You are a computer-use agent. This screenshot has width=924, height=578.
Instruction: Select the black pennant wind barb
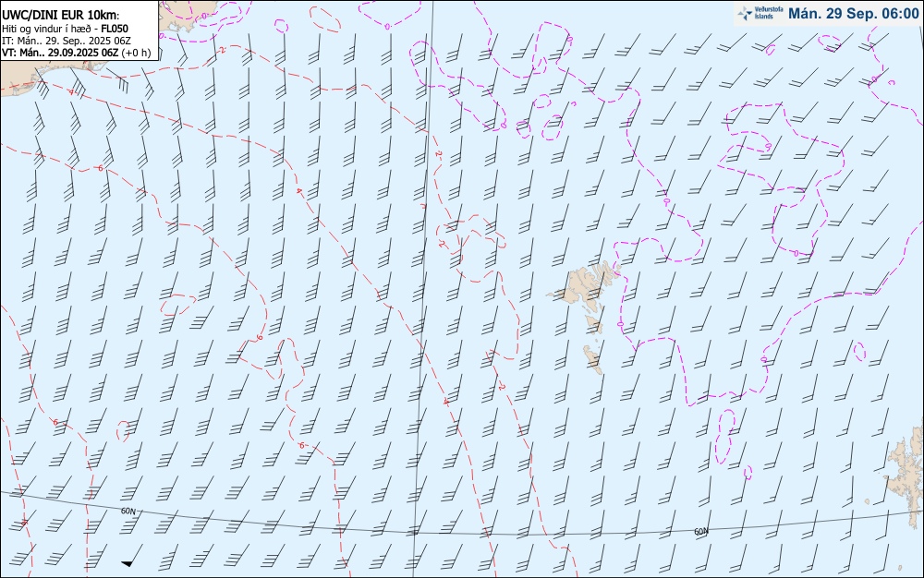tap(132, 556)
